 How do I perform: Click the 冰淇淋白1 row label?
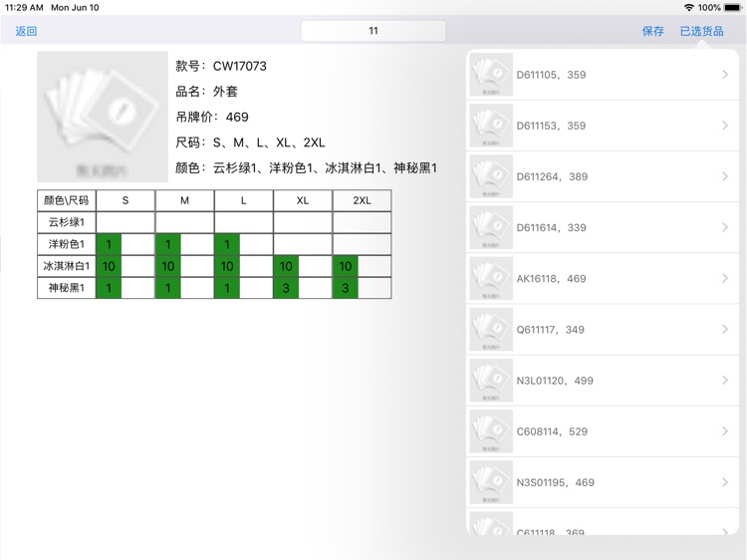pos(66,266)
